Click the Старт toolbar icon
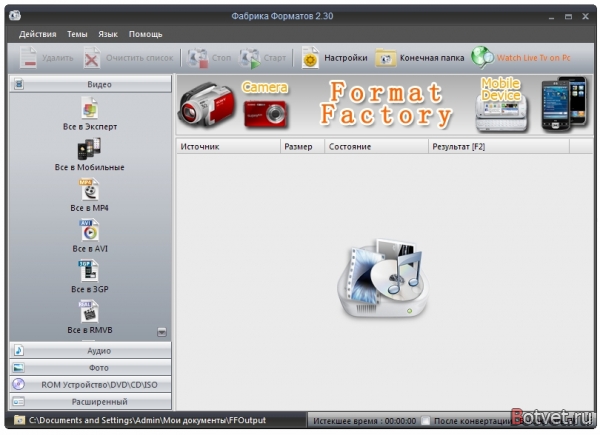This screenshot has height=435, width=600. 249,58
